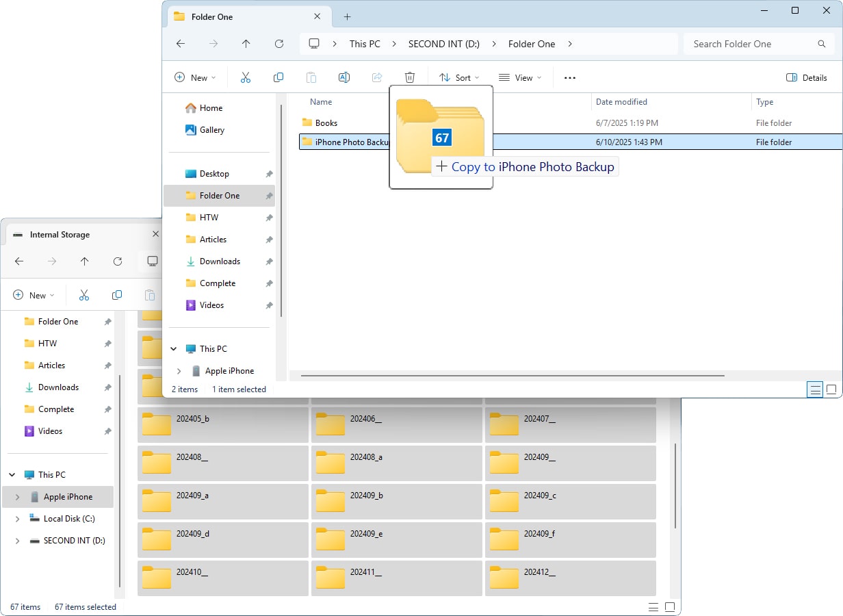Delete the selection using the trash icon
This screenshot has width=843, height=616.
click(410, 77)
